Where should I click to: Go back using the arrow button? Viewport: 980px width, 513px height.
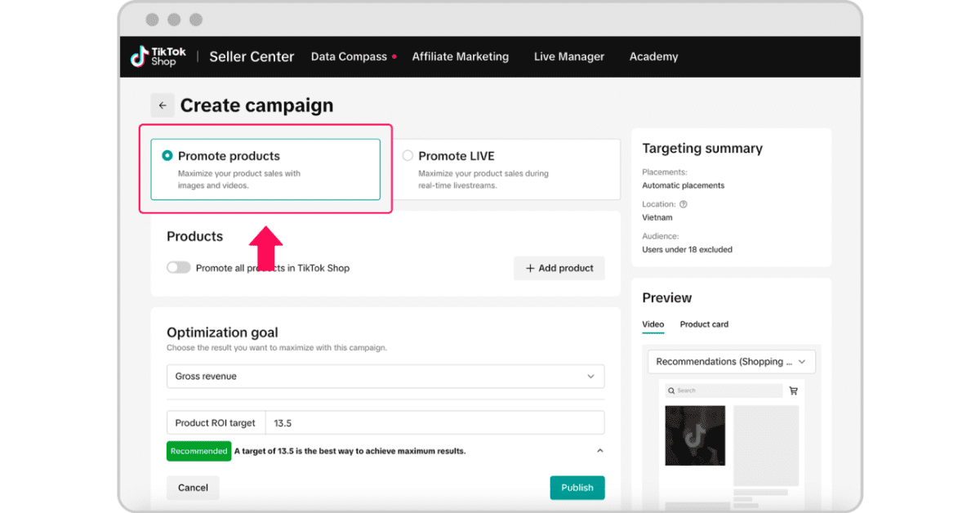[x=163, y=105]
